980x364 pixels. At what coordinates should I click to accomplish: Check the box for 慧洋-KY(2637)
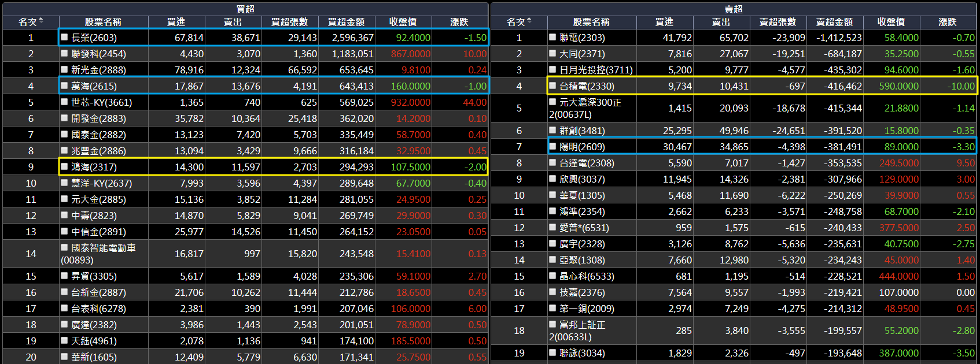point(64,183)
